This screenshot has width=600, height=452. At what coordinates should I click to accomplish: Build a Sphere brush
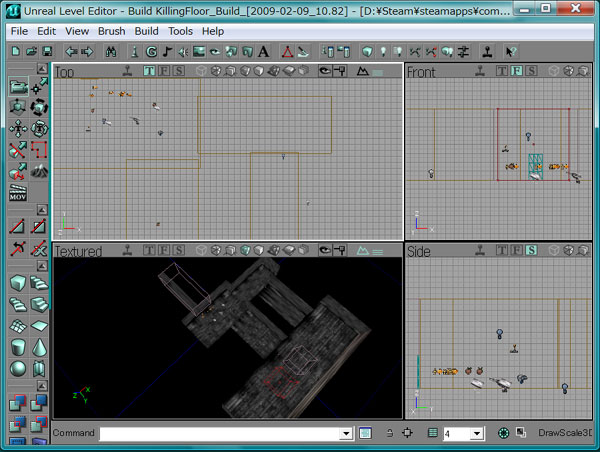pyautogui.click(x=18, y=368)
